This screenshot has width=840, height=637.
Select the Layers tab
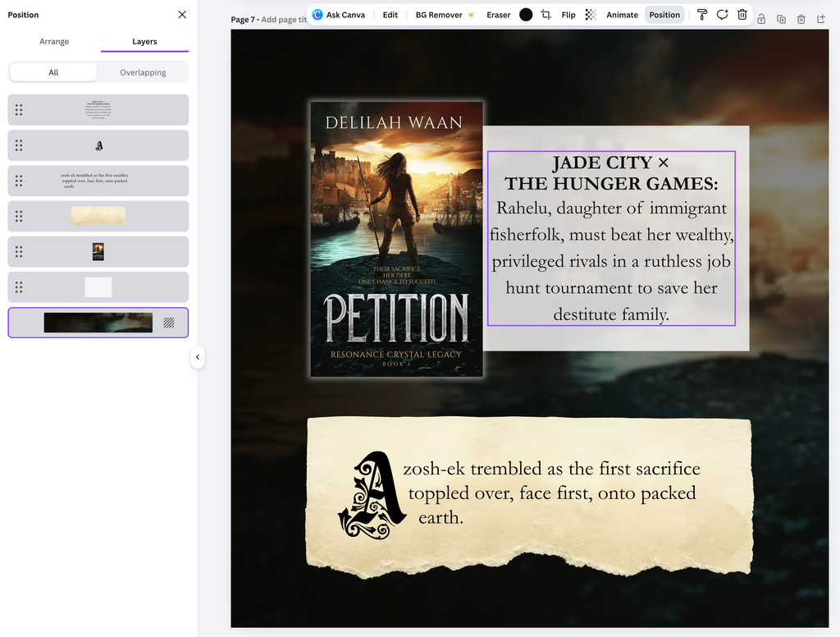click(144, 41)
